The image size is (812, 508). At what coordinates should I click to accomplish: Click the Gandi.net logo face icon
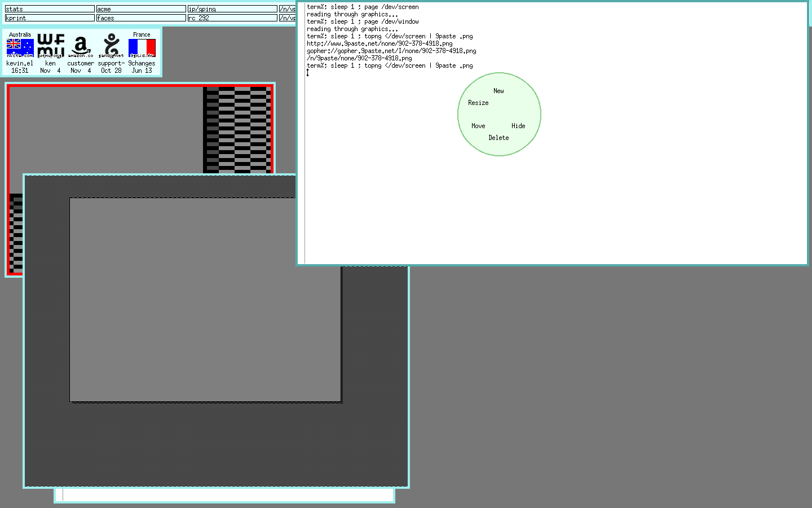(111, 46)
